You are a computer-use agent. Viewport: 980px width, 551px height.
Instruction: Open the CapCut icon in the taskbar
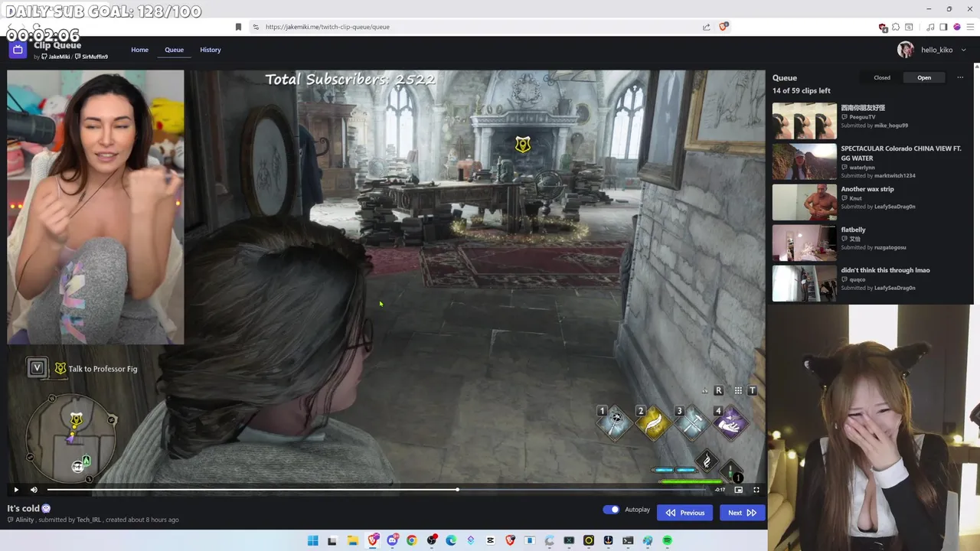click(491, 540)
